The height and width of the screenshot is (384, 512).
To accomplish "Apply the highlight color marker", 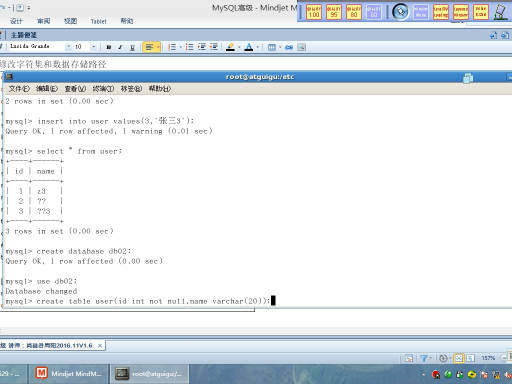I will tap(230, 47).
